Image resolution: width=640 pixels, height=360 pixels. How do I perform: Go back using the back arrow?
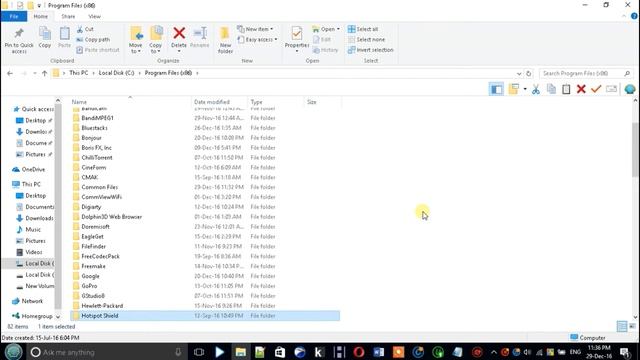point(10,73)
